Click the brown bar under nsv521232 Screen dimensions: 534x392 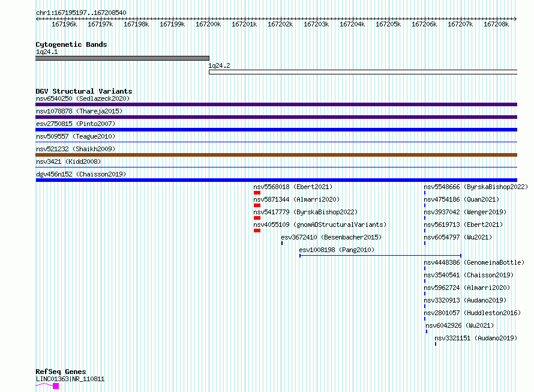[x=276, y=155]
